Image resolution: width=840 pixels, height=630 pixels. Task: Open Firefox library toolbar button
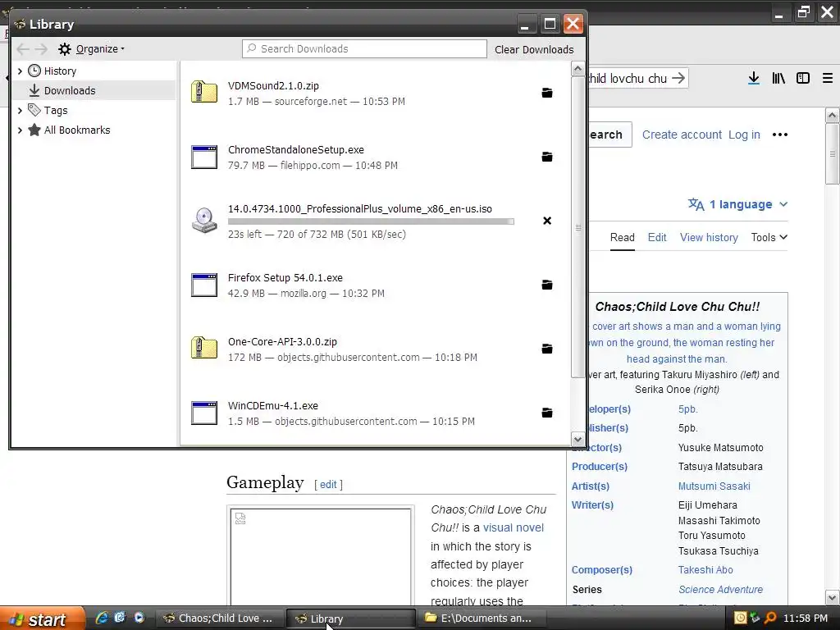(778, 78)
